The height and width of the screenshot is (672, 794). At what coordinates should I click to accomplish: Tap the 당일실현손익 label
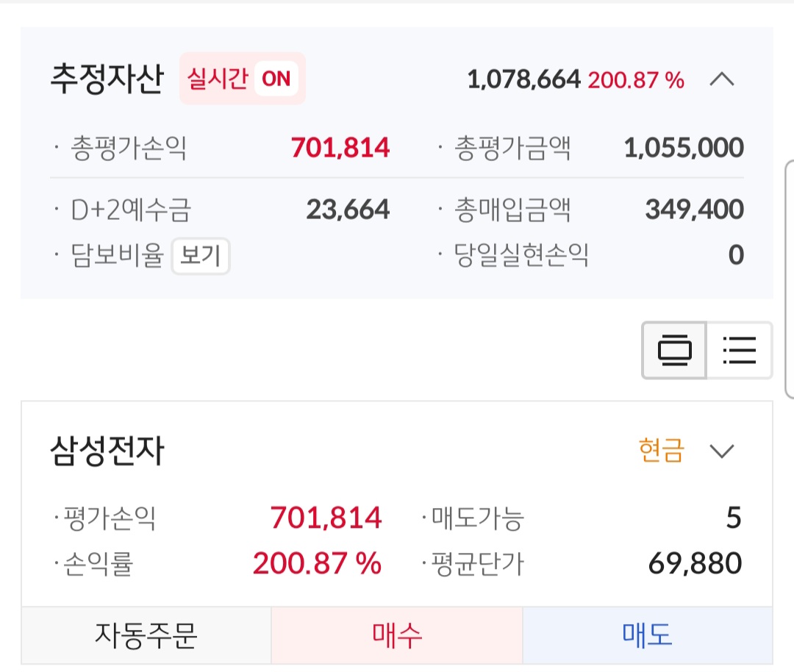pyautogui.click(x=522, y=256)
